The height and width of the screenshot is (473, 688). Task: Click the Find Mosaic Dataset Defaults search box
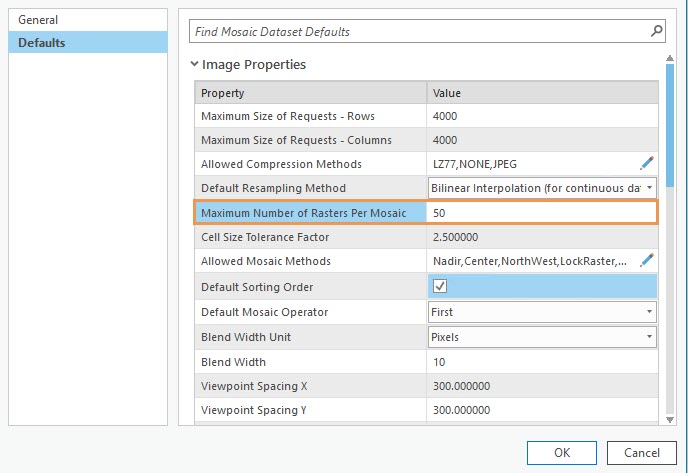[418, 32]
